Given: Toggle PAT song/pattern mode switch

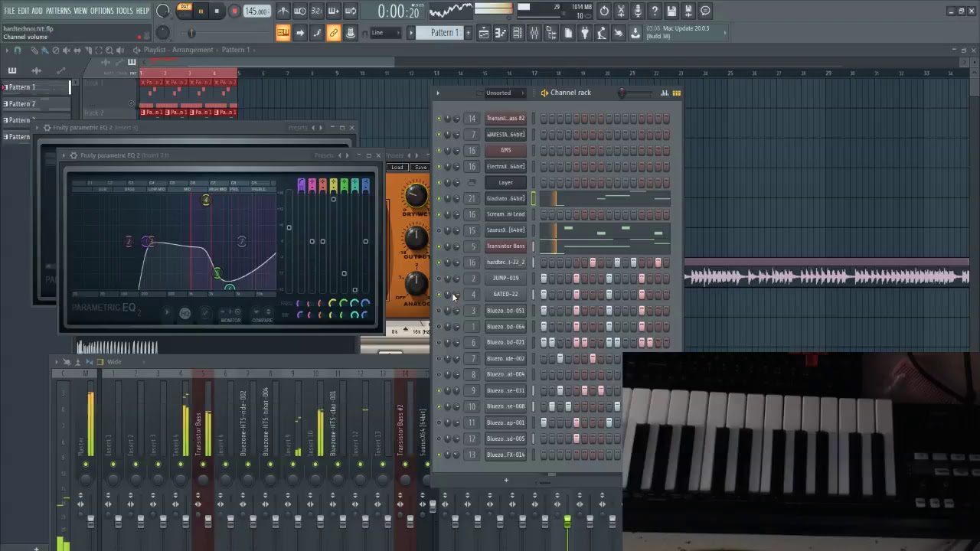Looking at the screenshot, I should (185, 11).
